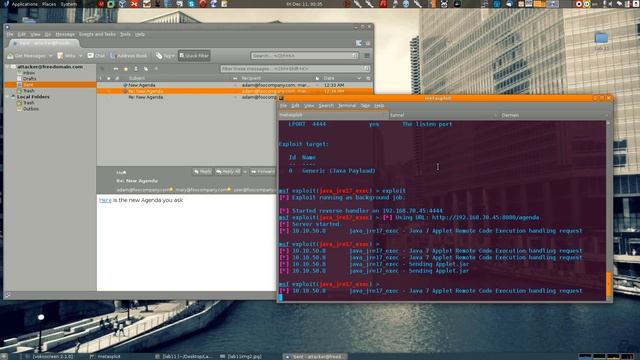Image resolution: width=640 pixels, height=360 pixels.
Task: Select the 12:33 AM New Agenda message
Action: [x=235, y=85]
